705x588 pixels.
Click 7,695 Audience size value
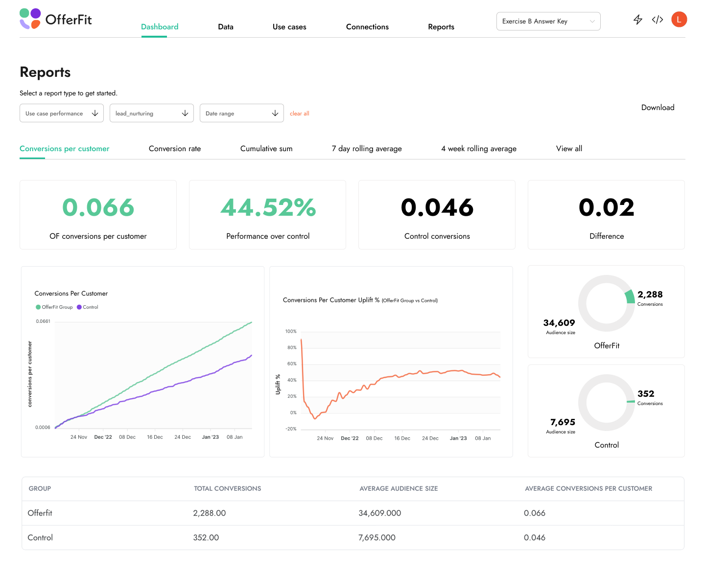tap(563, 422)
